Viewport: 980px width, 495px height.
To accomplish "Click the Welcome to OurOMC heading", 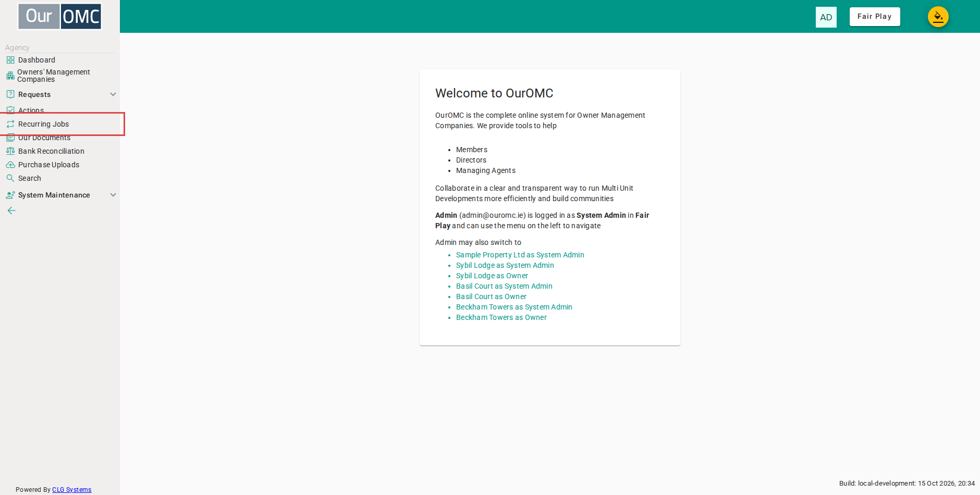I will (494, 93).
